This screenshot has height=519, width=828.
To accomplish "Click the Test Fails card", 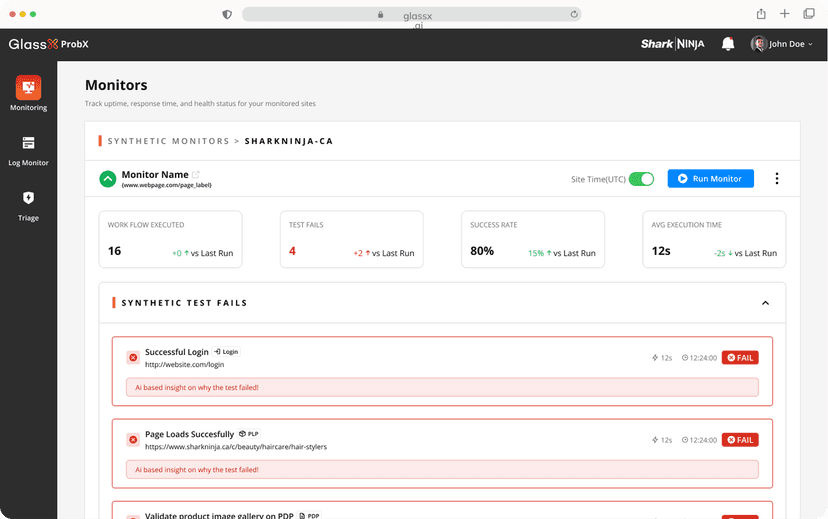I will point(352,239).
